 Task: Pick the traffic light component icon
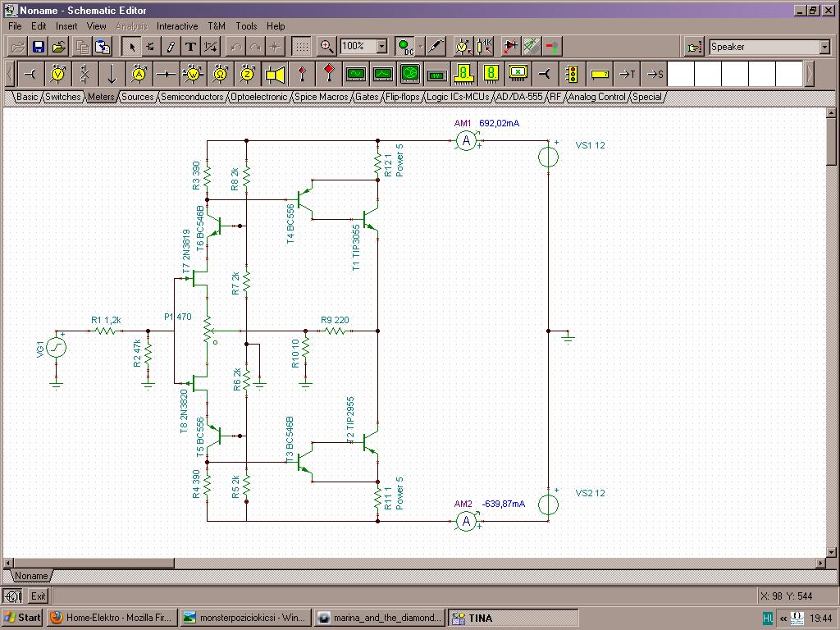click(572, 75)
